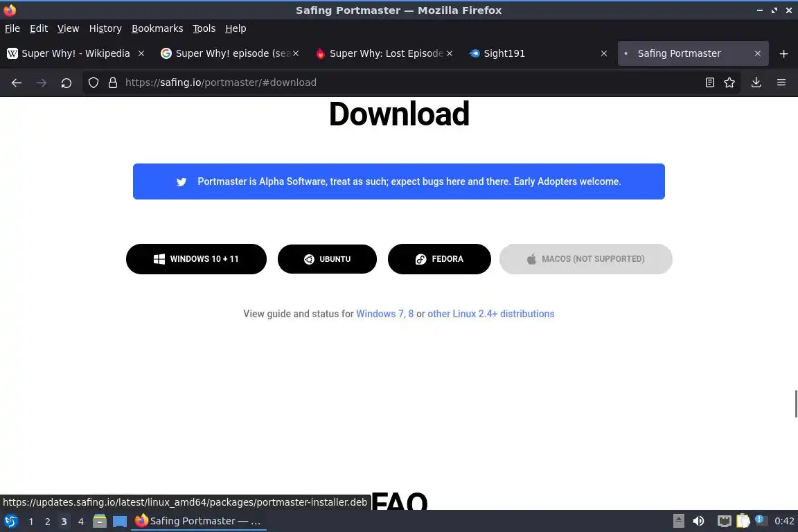This screenshot has width=798, height=532.
Task: Open the View menu
Action: [x=68, y=28]
